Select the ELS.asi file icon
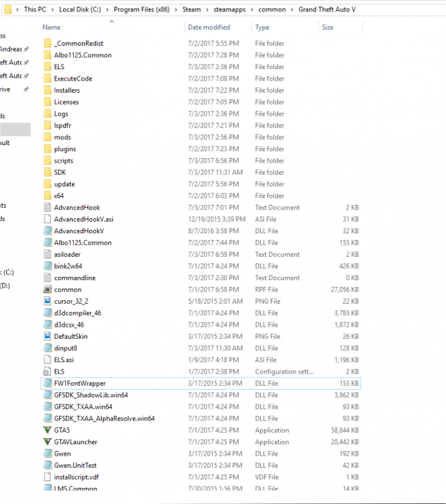446x504 pixels. pyautogui.click(x=47, y=360)
